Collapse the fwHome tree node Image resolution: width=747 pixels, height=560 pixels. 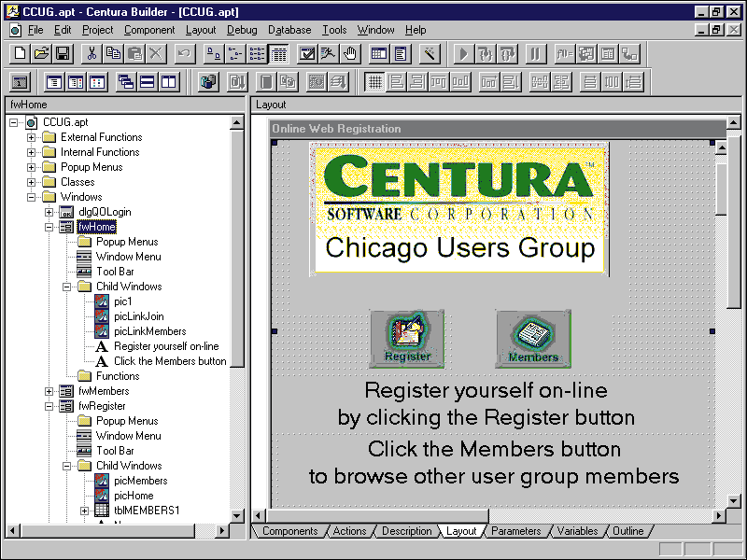[49, 227]
